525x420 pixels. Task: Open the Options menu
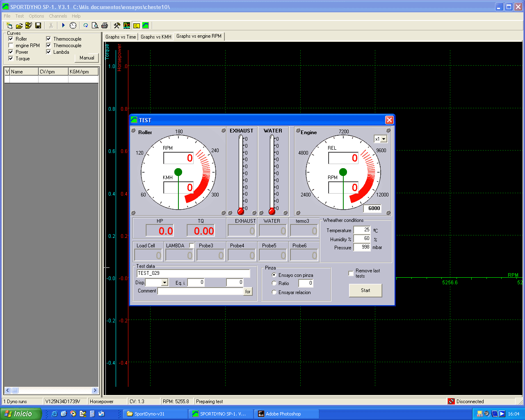click(37, 16)
